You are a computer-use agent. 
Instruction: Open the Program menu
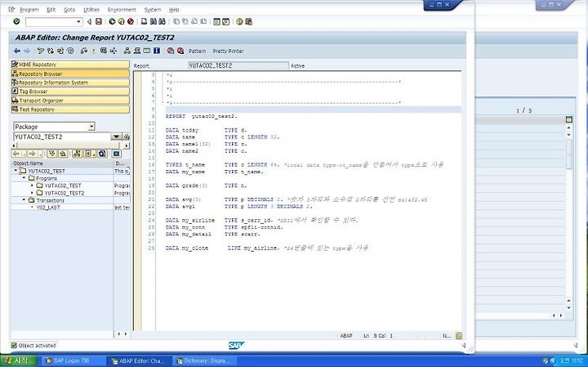click(29, 10)
